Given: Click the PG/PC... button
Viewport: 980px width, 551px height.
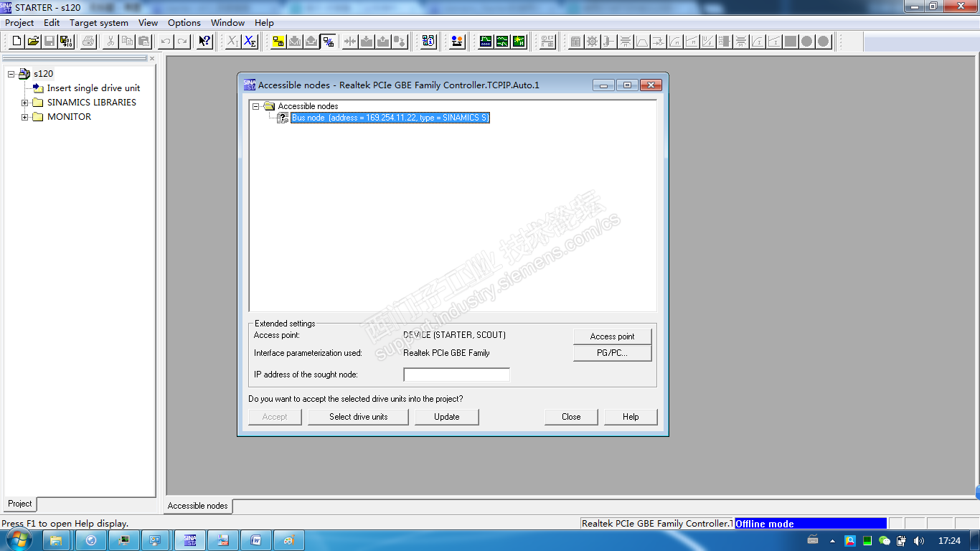Looking at the screenshot, I should tap(613, 353).
